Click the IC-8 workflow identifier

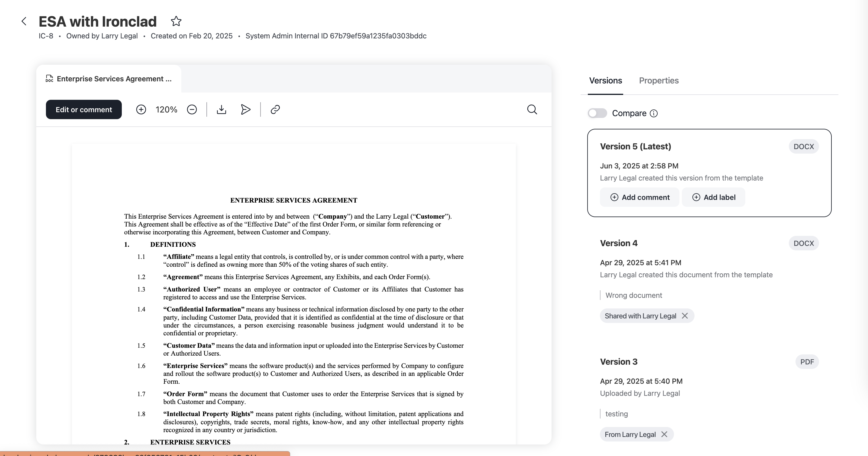pos(46,36)
